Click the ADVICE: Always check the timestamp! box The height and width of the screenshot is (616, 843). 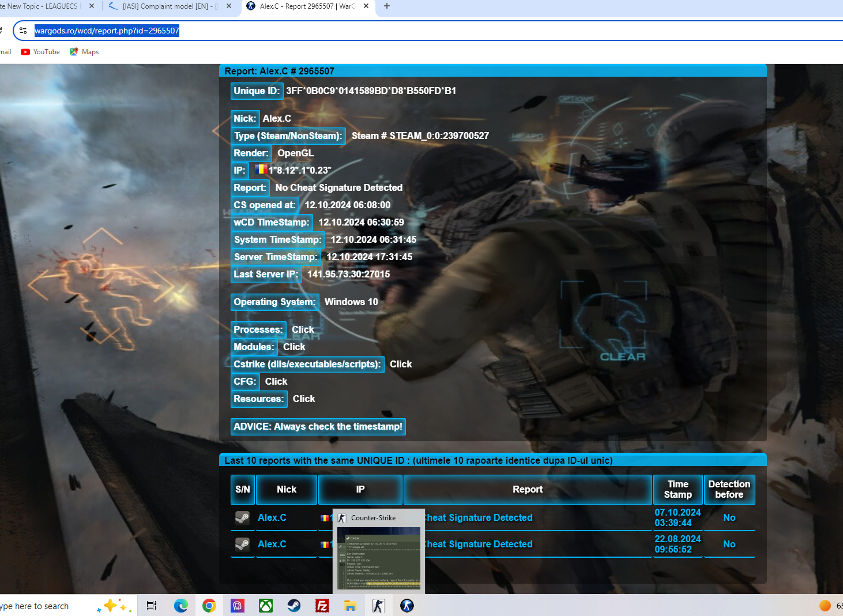[318, 427]
